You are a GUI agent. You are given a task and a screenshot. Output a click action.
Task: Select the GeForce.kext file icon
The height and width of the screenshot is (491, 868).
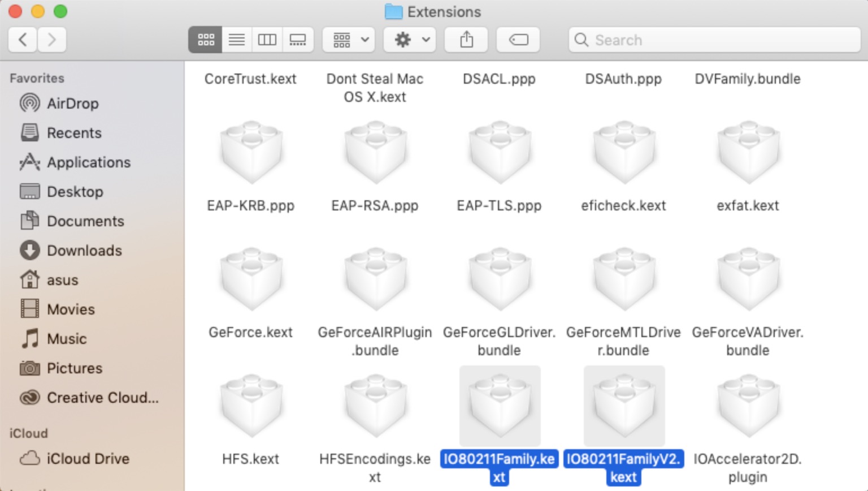pos(251,279)
